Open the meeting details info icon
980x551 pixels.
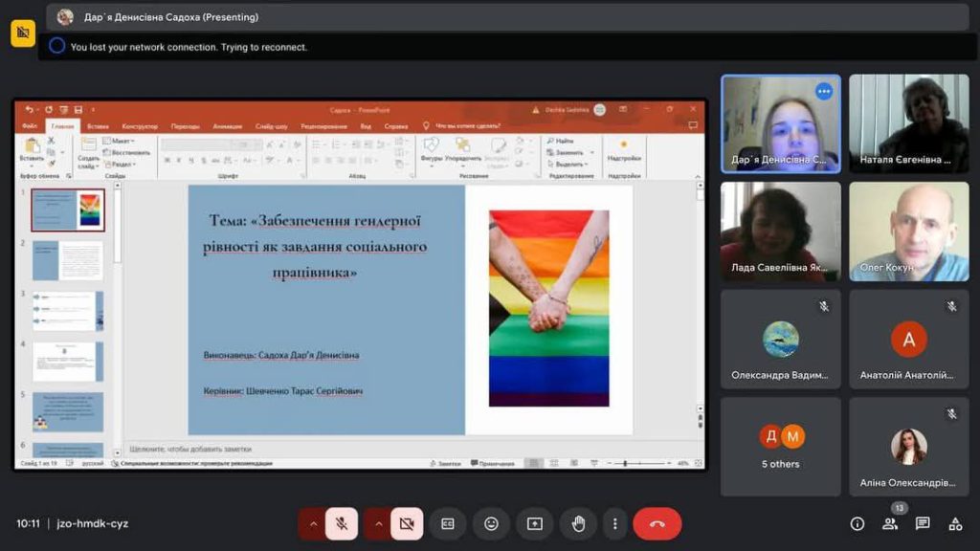click(857, 523)
